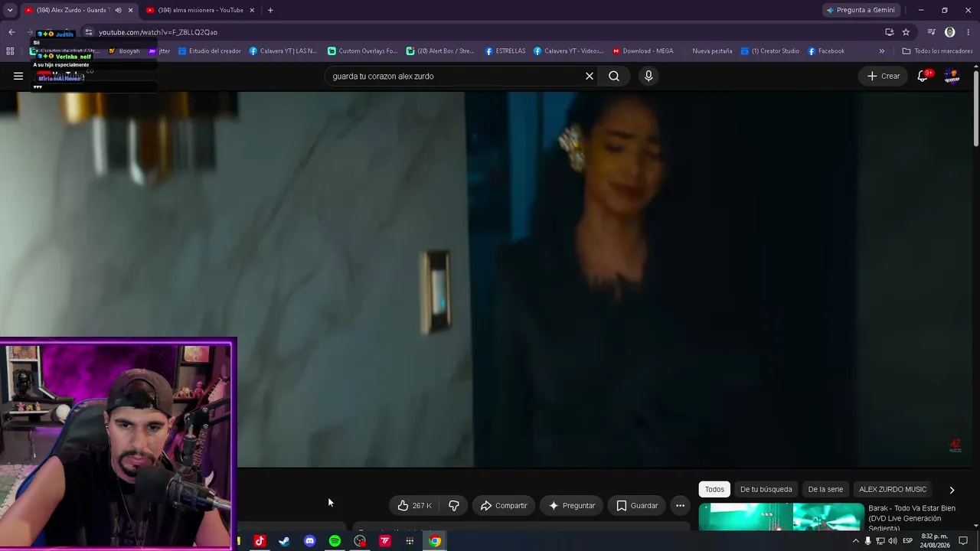The height and width of the screenshot is (551, 980).
Task: Switch to Google Chrome in the taskbar
Action: pyautogui.click(x=435, y=541)
